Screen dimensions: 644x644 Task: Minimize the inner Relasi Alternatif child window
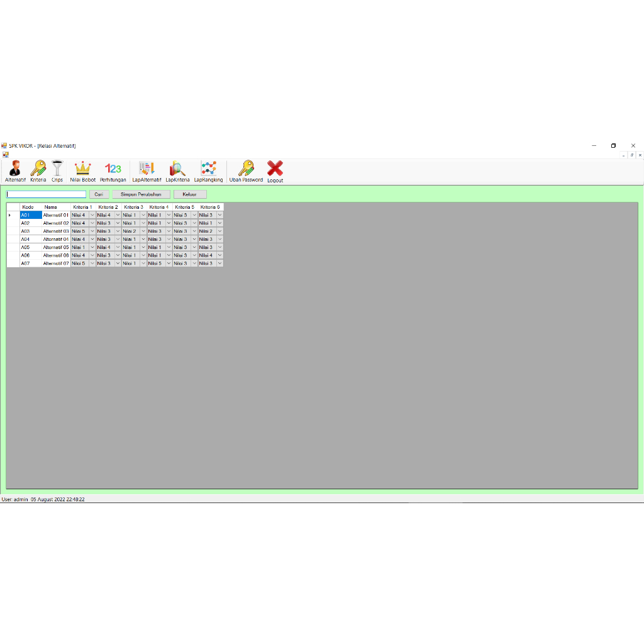[x=623, y=155]
